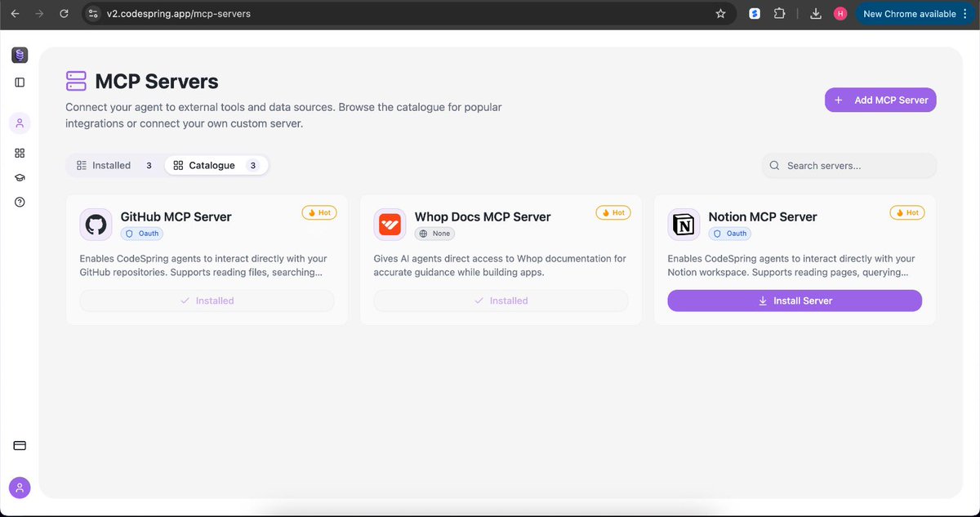Click the Whop Docs logo icon
980x517 pixels.
click(390, 225)
